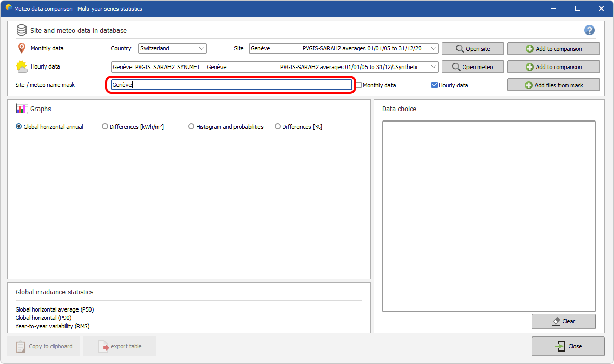
Task: Click the sun icon for Hourly data
Action: point(21,66)
